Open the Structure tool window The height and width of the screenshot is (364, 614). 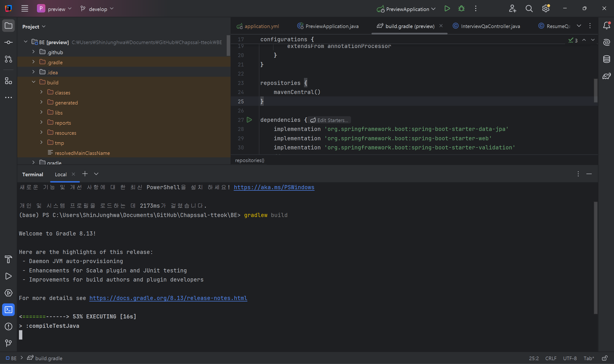pos(8,81)
